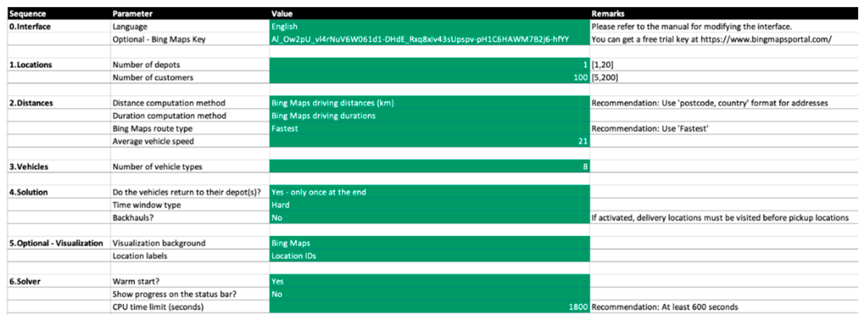Select the Visualization background 'Bing Maps' cell
This screenshot has height=322, width=868.
click(429, 243)
